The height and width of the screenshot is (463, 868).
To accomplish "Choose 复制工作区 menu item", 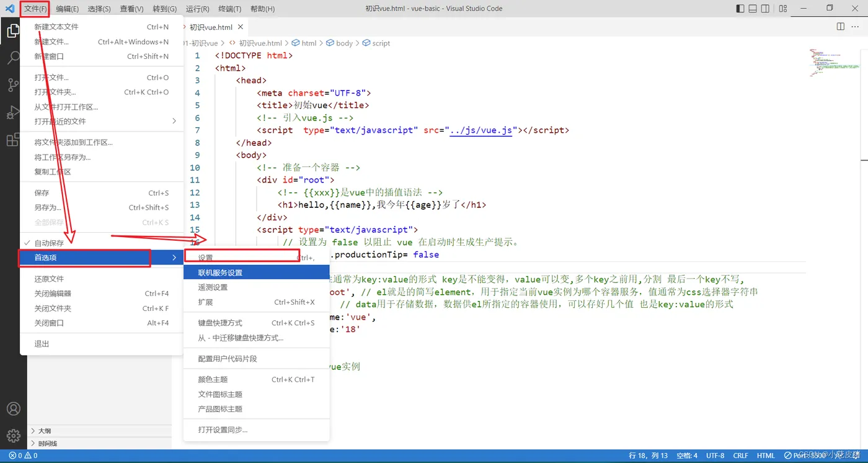I will pos(102,171).
